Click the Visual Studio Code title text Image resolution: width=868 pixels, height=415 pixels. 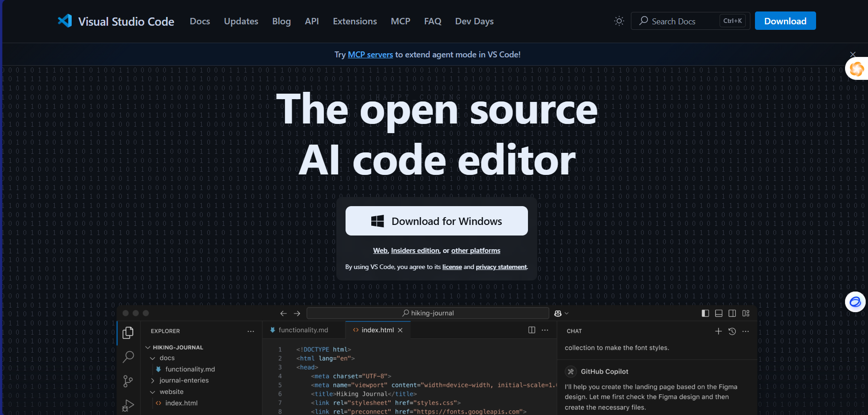tap(126, 22)
